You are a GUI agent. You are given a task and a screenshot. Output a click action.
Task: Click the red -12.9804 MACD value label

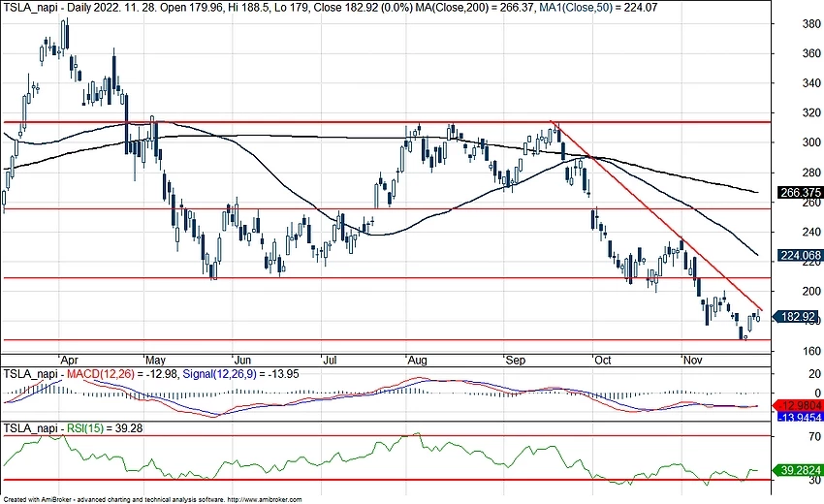pos(798,406)
